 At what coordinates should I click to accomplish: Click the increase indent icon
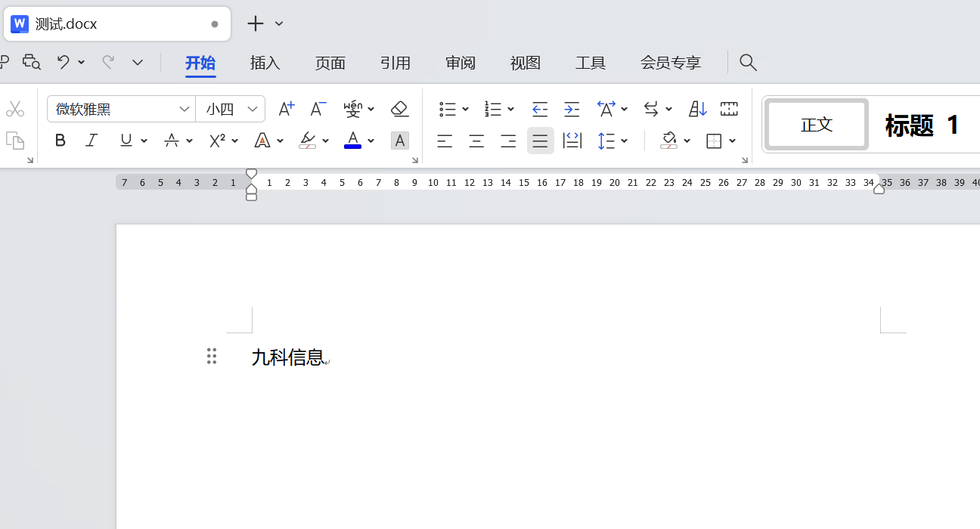[572, 109]
